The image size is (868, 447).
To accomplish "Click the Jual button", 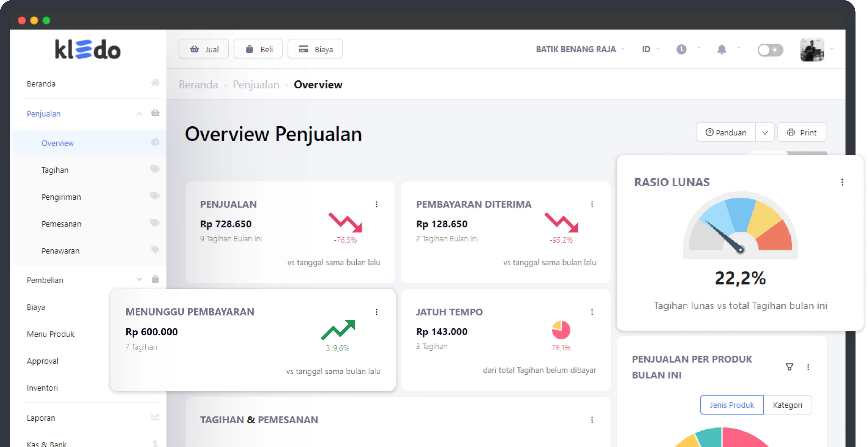I will click(x=203, y=49).
